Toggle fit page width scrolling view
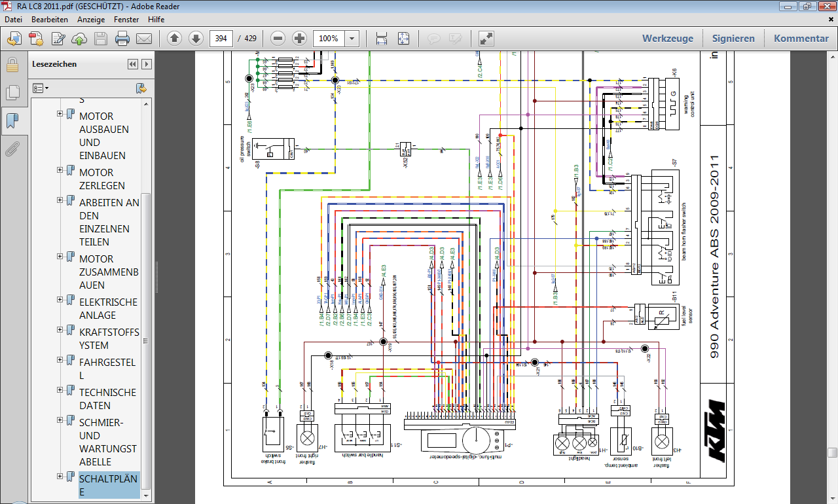The height and width of the screenshot is (504, 838). click(382, 39)
